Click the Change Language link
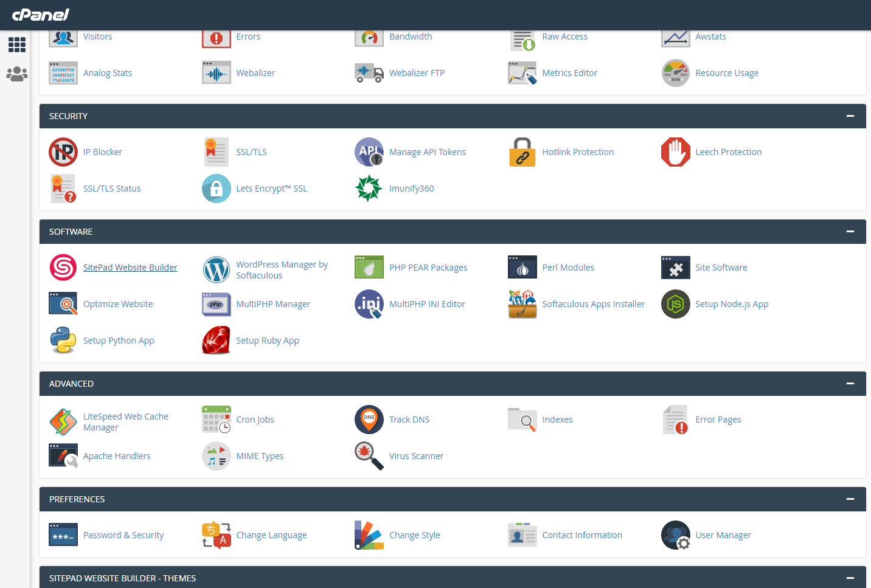871x588 pixels. (271, 535)
